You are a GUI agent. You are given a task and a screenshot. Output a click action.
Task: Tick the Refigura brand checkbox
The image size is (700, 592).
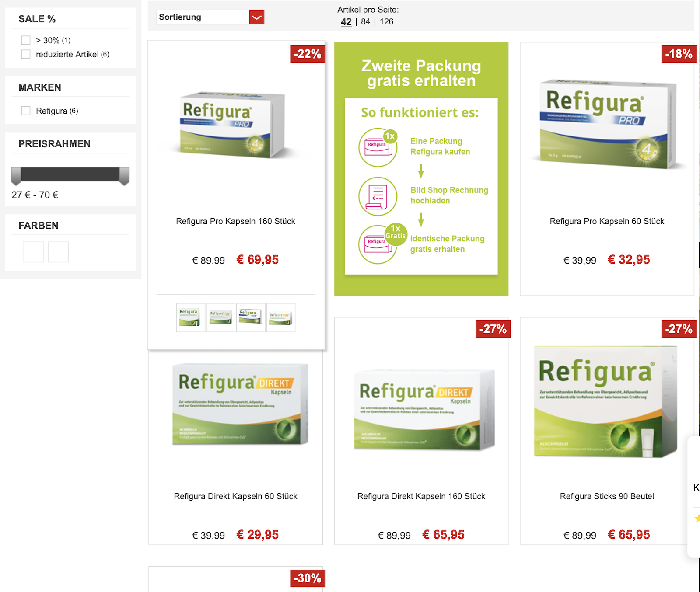tap(26, 111)
